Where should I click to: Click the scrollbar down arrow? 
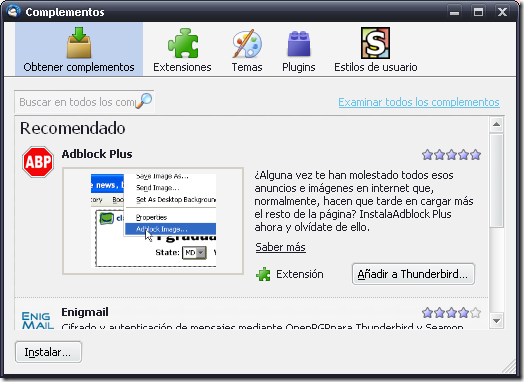click(x=497, y=321)
